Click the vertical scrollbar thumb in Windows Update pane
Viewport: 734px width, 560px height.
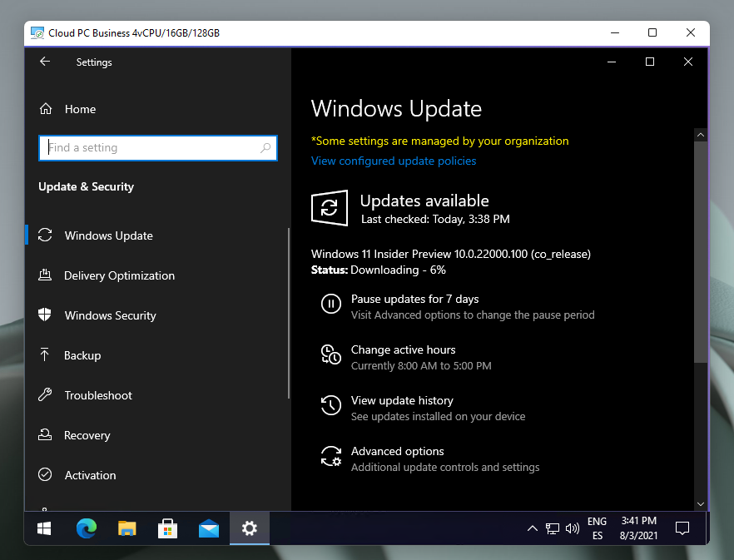click(x=701, y=252)
